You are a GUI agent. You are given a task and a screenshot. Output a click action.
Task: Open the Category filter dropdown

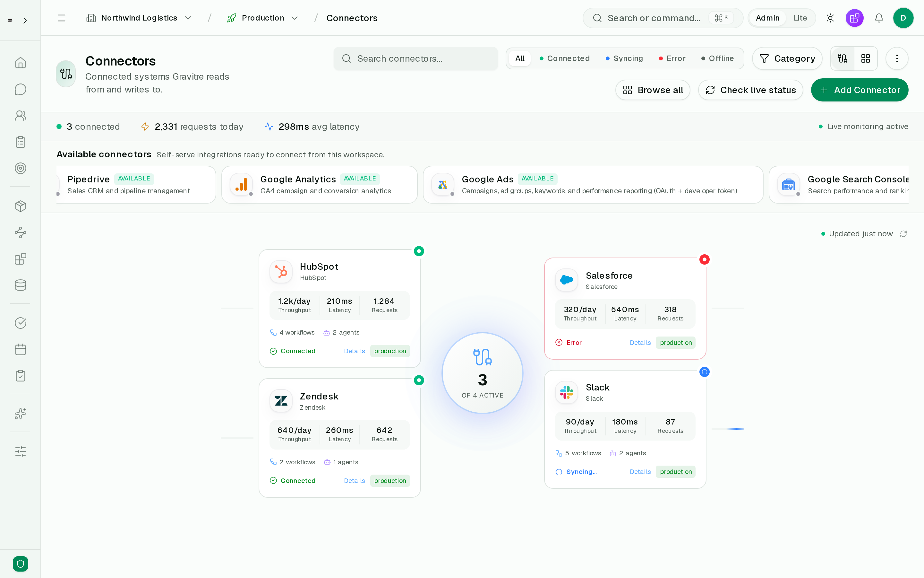click(787, 58)
